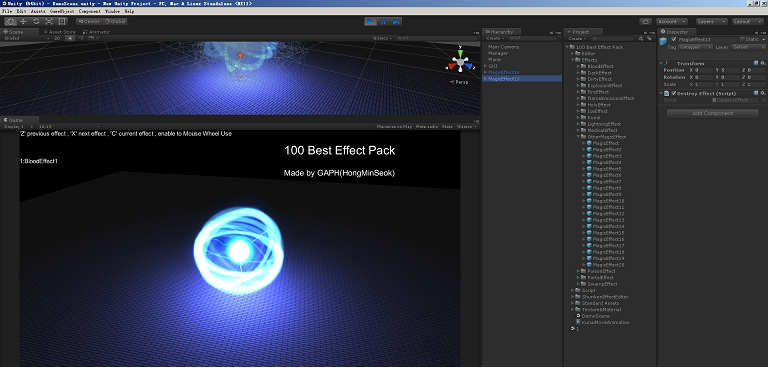This screenshot has width=768, height=381.
Task: Select DemoScene asset in Project
Action: click(595, 316)
